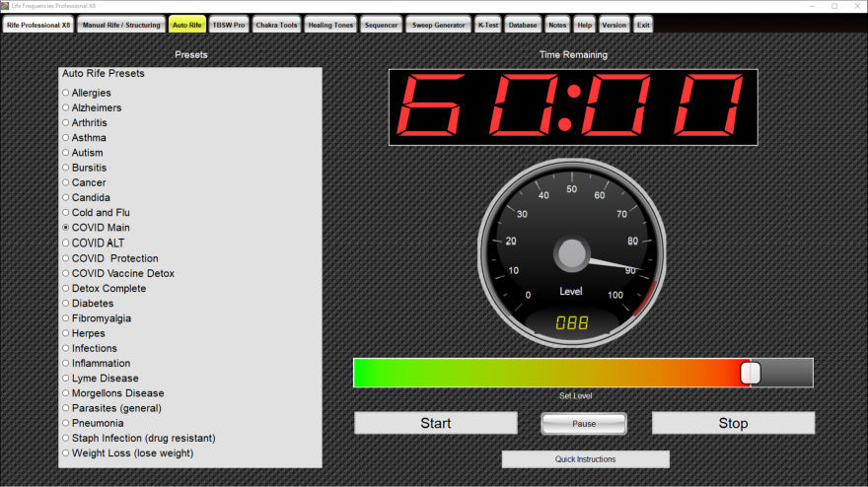Pick the Lyme Disease preset

pos(101,378)
